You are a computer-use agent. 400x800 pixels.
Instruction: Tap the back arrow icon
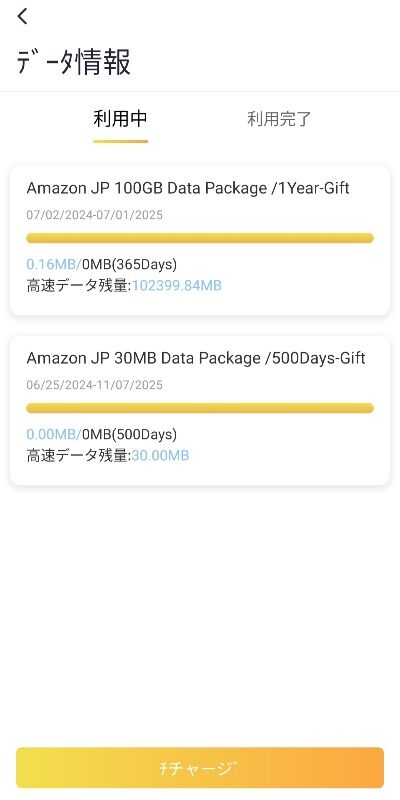(x=22, y=16)
